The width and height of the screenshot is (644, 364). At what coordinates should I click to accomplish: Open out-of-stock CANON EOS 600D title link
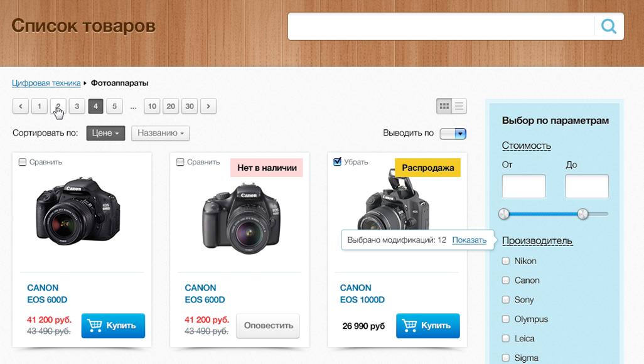205,294
